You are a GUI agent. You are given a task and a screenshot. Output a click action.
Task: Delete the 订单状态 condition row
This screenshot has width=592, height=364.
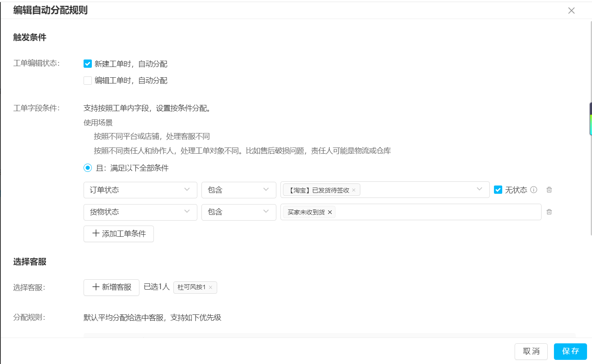pos(549,190)
